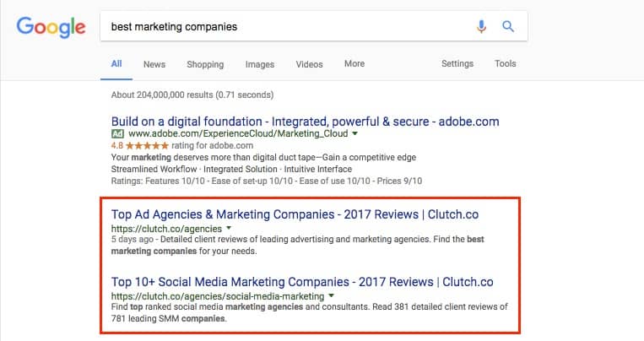
Task: Open the Adobe digital foundation ad link
Action: tap(306, 122)
